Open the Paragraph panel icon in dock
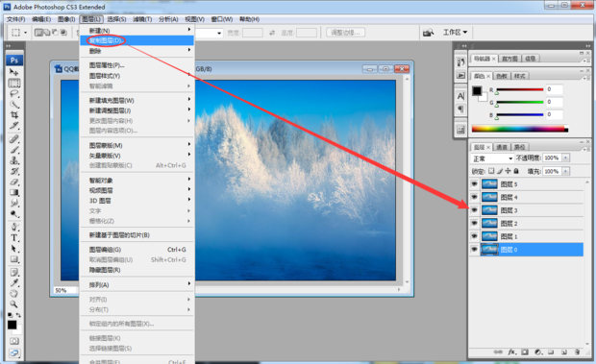The height and width of the screenshot is (364, 596). pos(460,109)
